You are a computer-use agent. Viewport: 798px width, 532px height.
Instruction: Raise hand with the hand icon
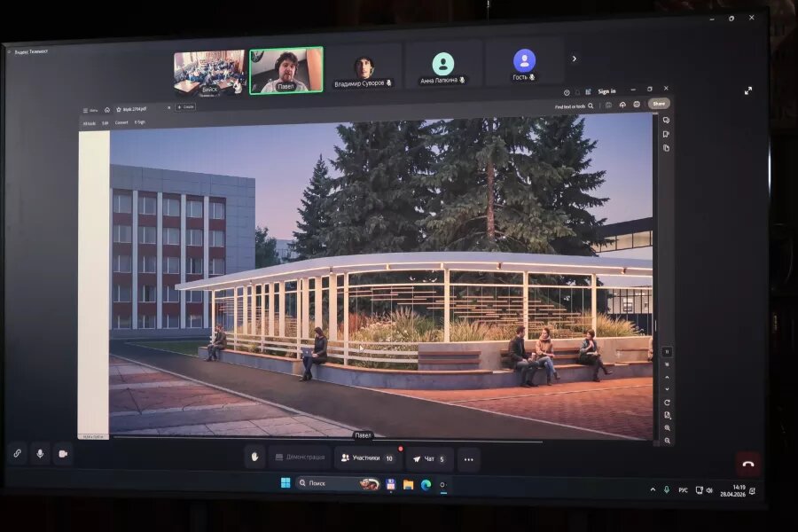(254, 458)
